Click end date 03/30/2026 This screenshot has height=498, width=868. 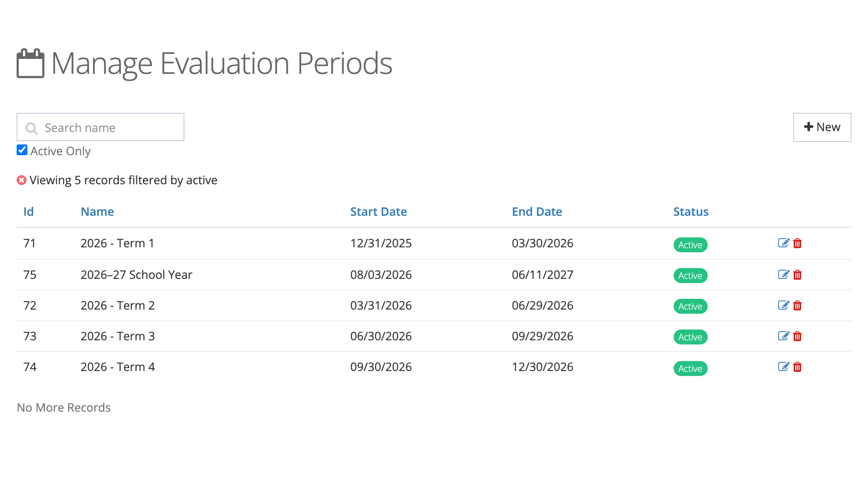point(542,243)
